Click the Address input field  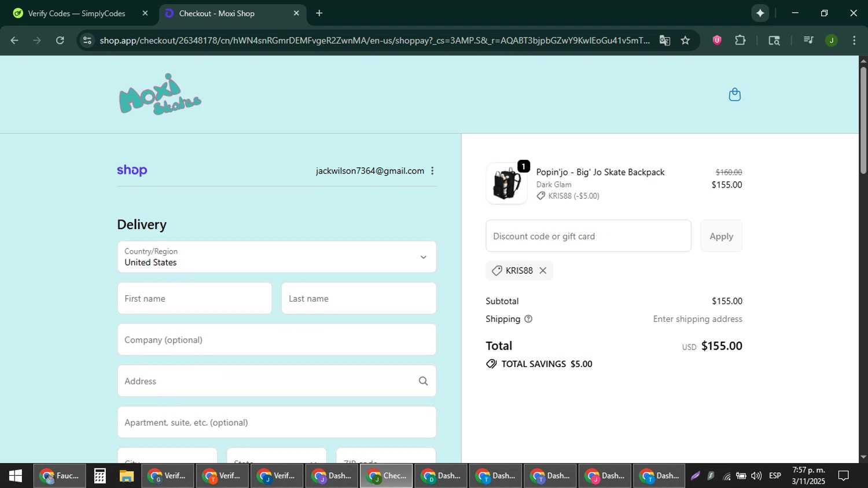coord(277,381)
